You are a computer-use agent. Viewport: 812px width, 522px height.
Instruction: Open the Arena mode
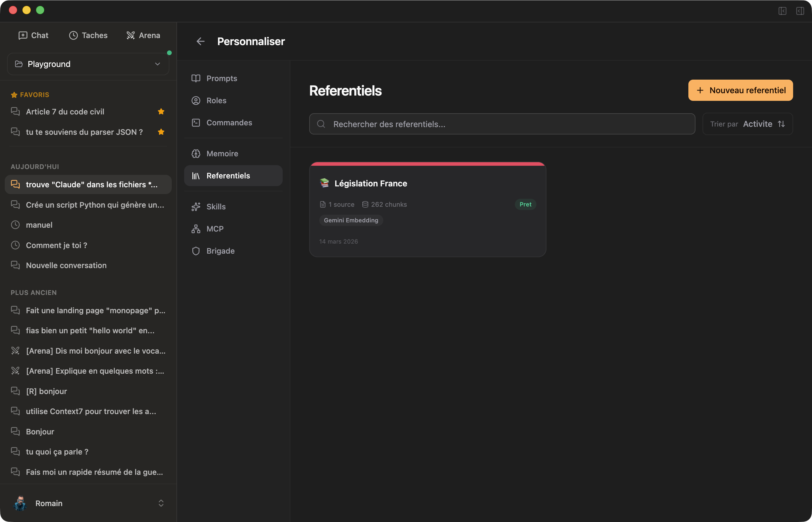tap(143, 35)
